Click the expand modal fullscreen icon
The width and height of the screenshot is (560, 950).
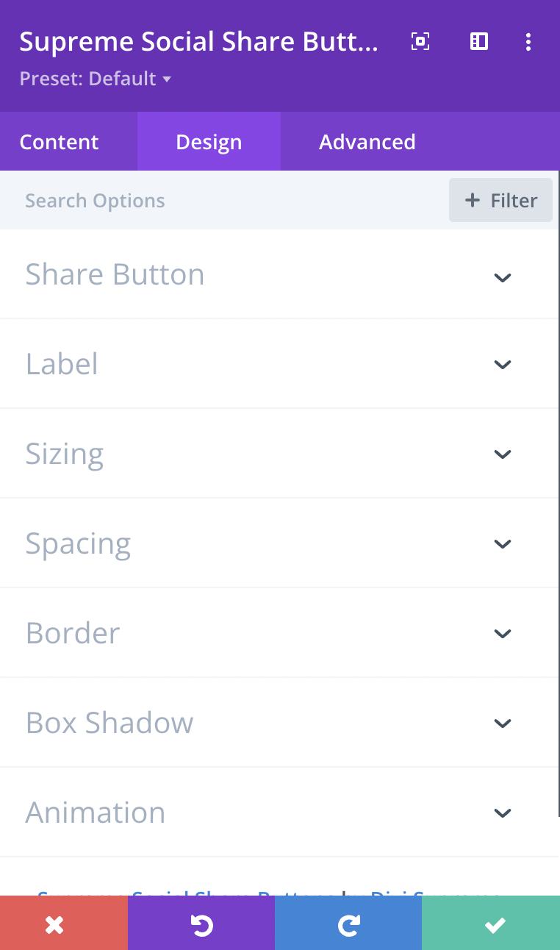coord(420,42)
